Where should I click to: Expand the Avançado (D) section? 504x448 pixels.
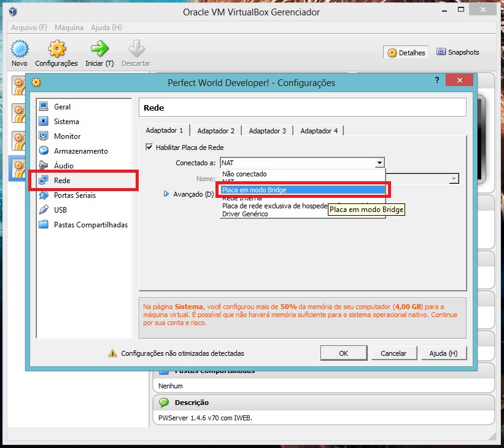click(x=166, y=194)
